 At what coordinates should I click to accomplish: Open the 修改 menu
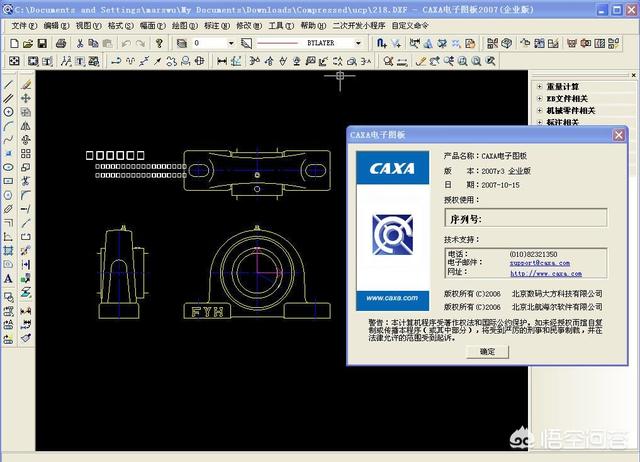249,26
